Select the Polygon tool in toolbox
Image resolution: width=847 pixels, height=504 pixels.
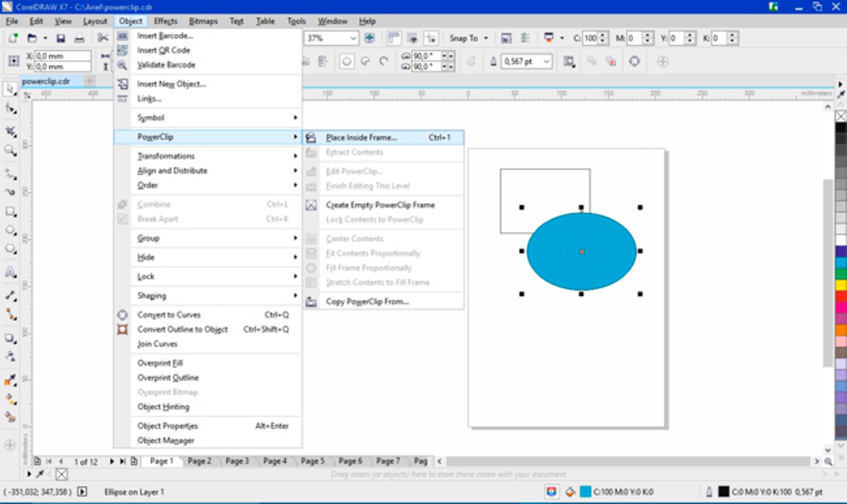point(10,249)
